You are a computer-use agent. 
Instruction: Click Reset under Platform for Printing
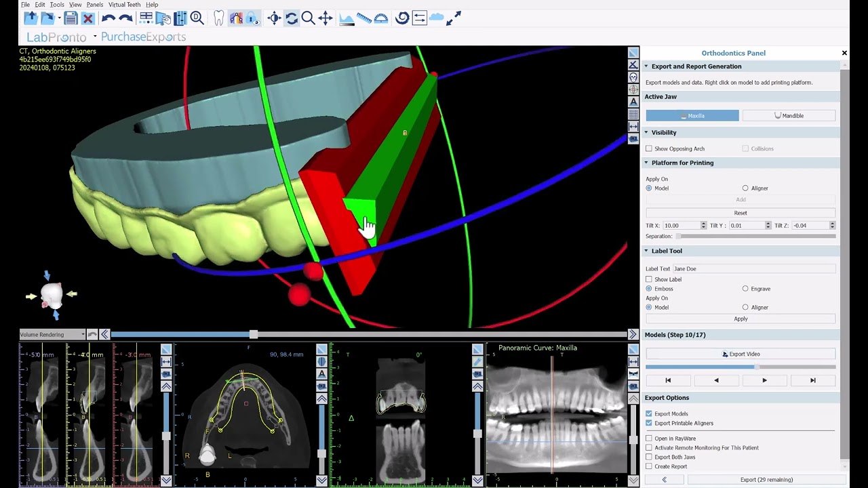[741, 213]
